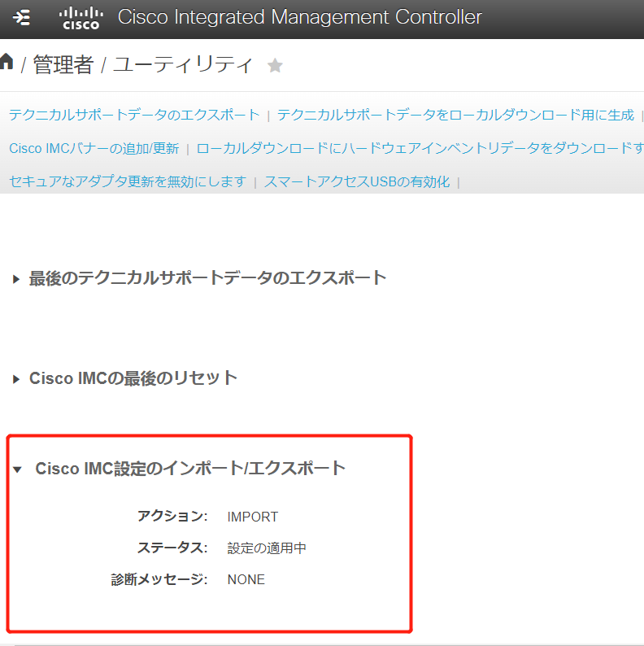Click the 診断メッセージ label
This screenshot has width=644, height=646.
click(x=159, y=579)
